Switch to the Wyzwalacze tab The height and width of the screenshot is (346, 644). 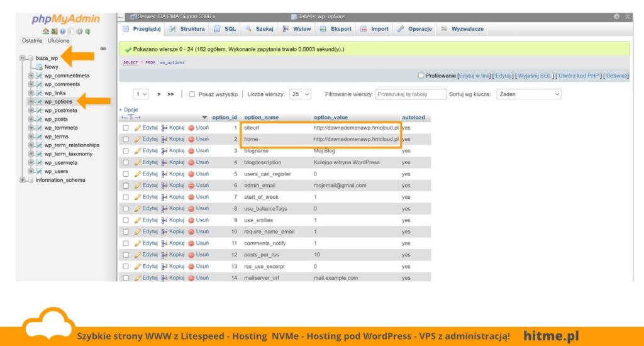coord(462,29)
